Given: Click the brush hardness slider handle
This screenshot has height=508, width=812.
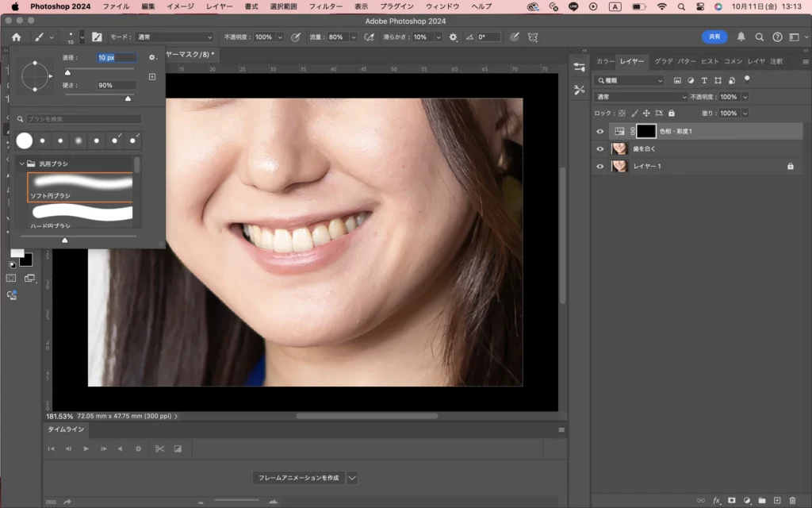Looking at the screenshot, I should (x=128, y=98).
